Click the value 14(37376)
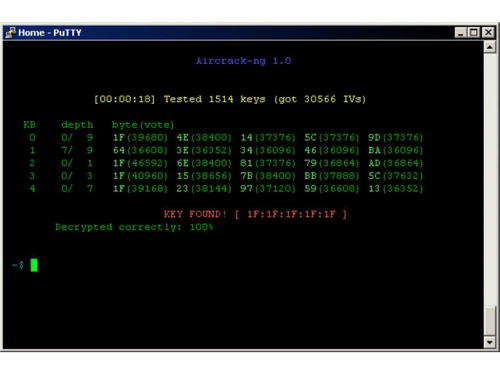Image resolution: width=500 pixels, height=375 pixels. (268, 138)
